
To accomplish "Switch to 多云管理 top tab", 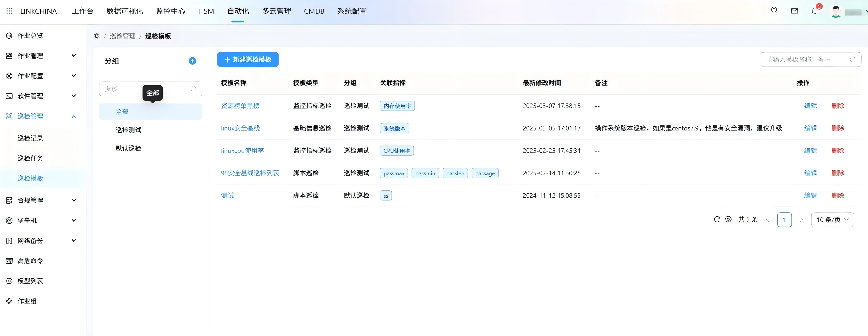I will click(x=276, y=11).
